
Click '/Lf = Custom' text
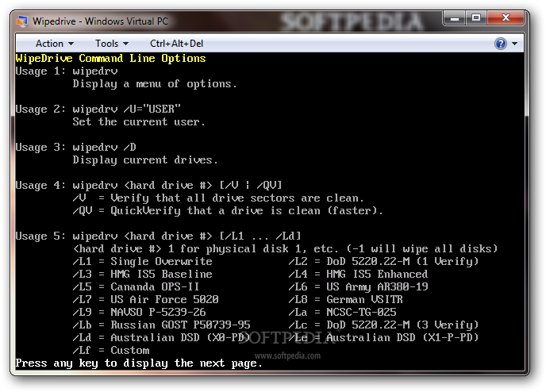[111, 350]
